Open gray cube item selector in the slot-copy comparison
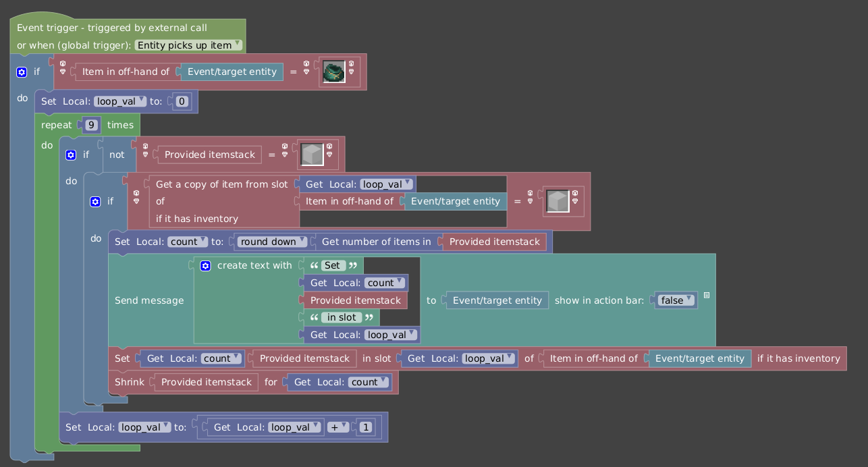The height and width of the screenshot is (467, 868). pyautogui.click(x=558, y=201)
